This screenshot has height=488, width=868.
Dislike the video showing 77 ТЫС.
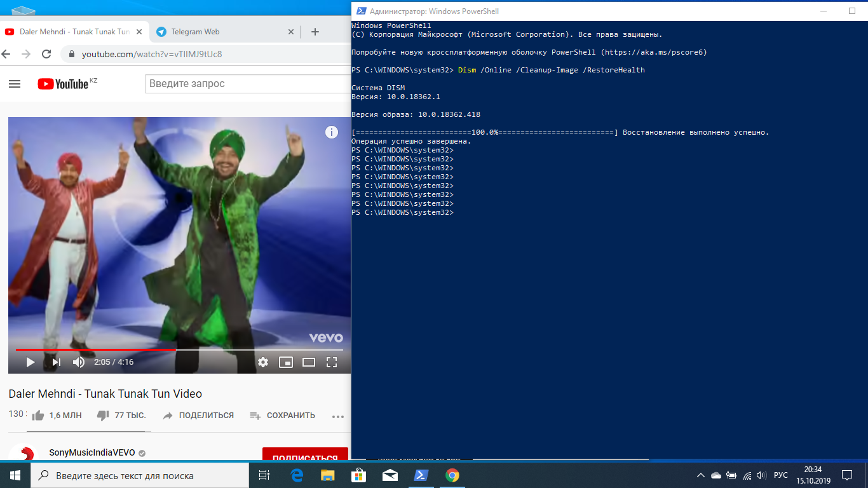pyautogui.click(x=121, y=416)
